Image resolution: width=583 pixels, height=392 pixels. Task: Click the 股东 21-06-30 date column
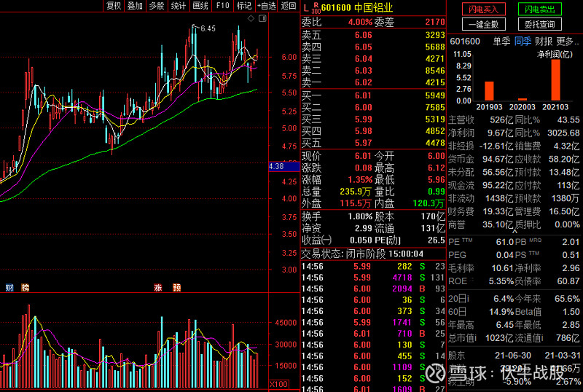(513, 356)
